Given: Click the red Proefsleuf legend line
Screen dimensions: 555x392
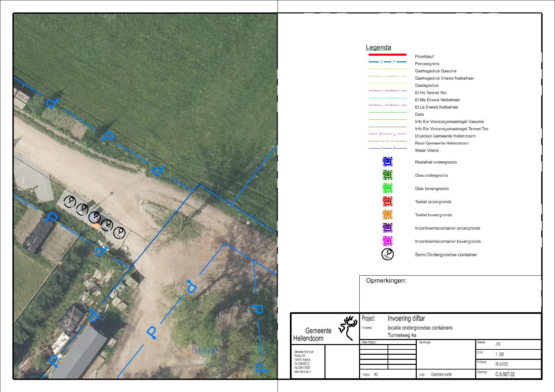Looking at the screenshot, I should point(387,55).
